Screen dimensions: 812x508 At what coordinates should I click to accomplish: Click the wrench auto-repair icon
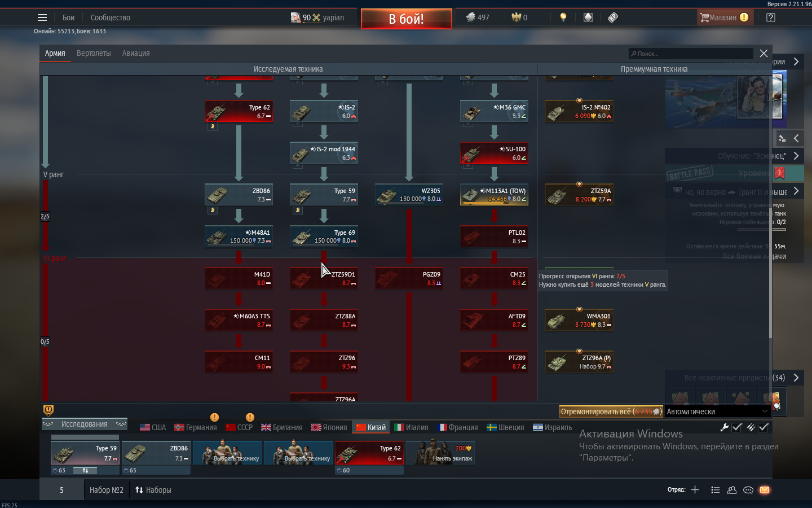(x=725, y=427)
